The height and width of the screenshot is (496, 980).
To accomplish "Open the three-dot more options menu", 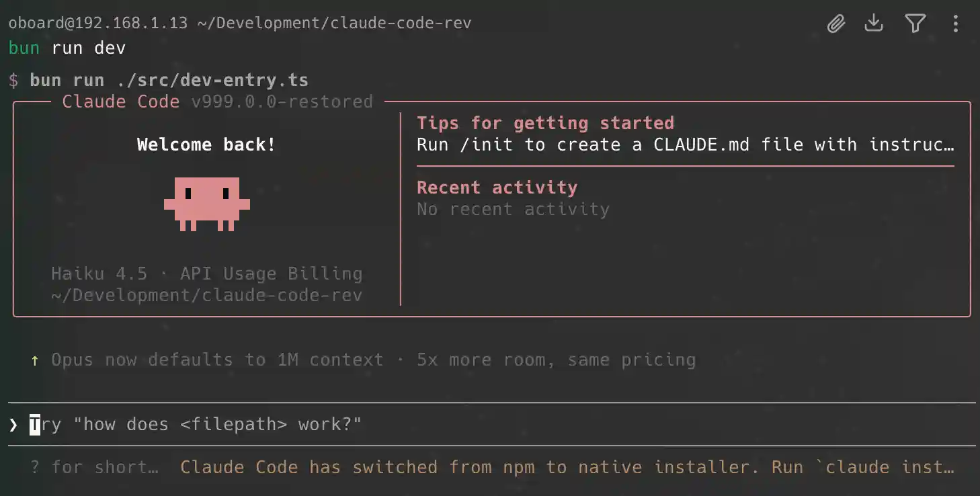I will point(955,24).
